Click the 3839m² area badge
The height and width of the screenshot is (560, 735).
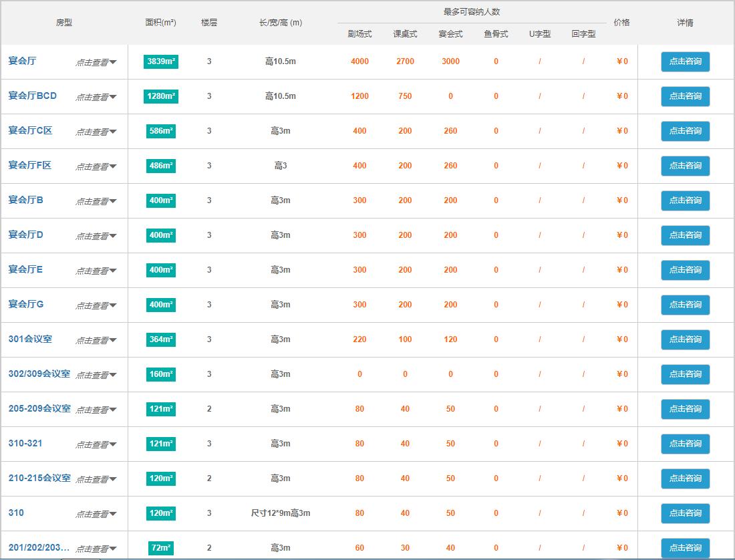click(161, 61)
